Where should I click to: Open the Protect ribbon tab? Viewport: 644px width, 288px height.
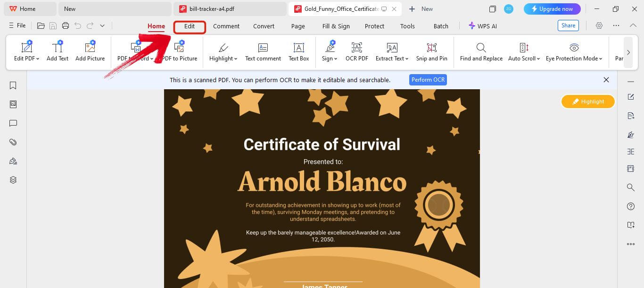pyautogui.click(x=374, y=26)
